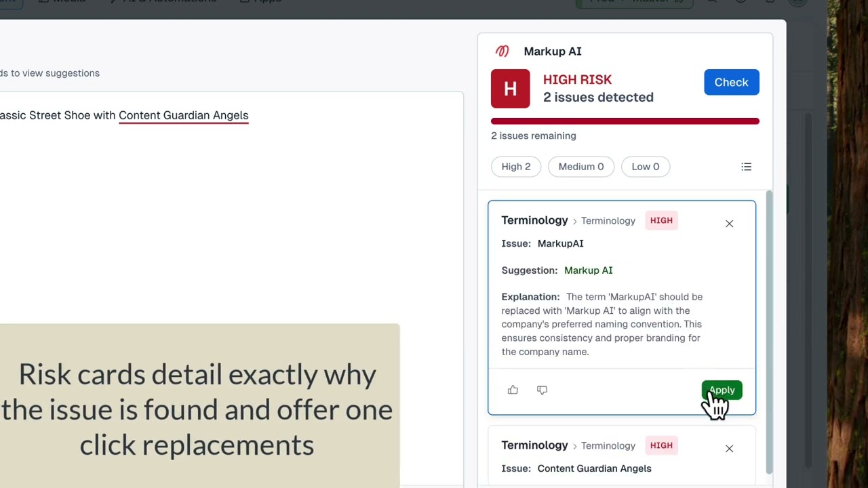This screenshot has width=868, height=488.
Task: Click the '2 issues remaining' text
Action: 534,136
